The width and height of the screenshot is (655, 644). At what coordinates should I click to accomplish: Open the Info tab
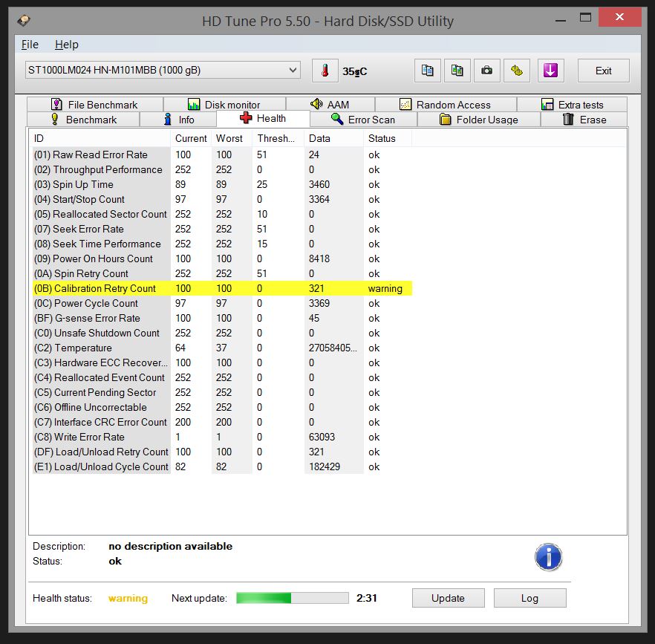point(178,120)
